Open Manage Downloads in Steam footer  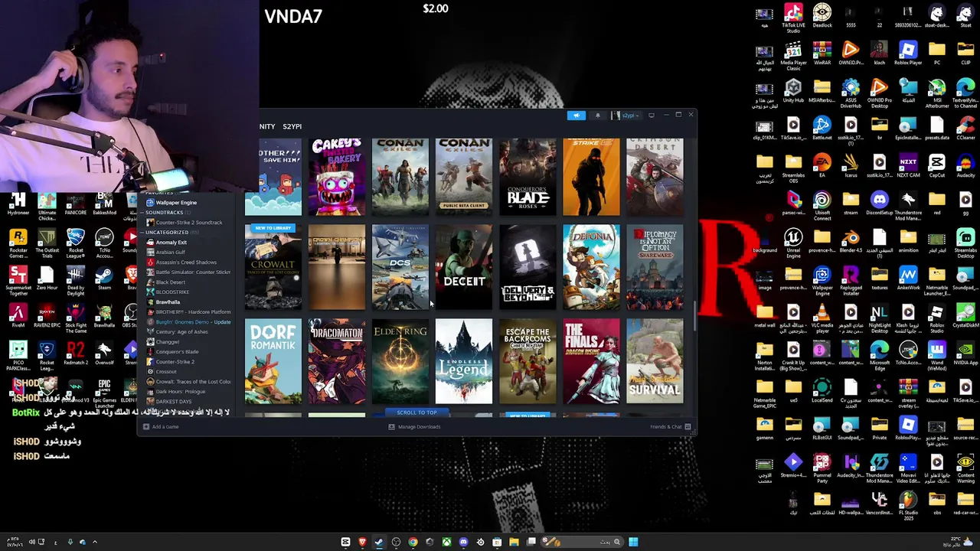(x=414, y=427)
